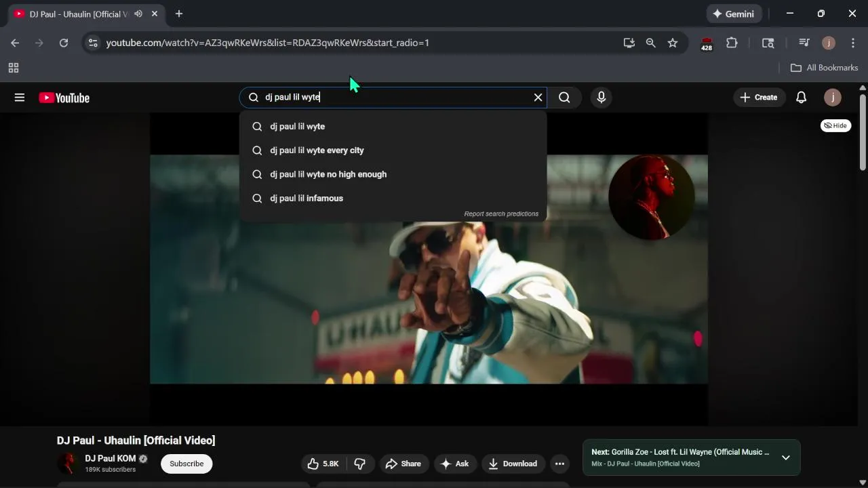Select suggestion "dj paul lil wyte every city"
Viewport: 868px width, 488px height.
[x=393, y=150]
